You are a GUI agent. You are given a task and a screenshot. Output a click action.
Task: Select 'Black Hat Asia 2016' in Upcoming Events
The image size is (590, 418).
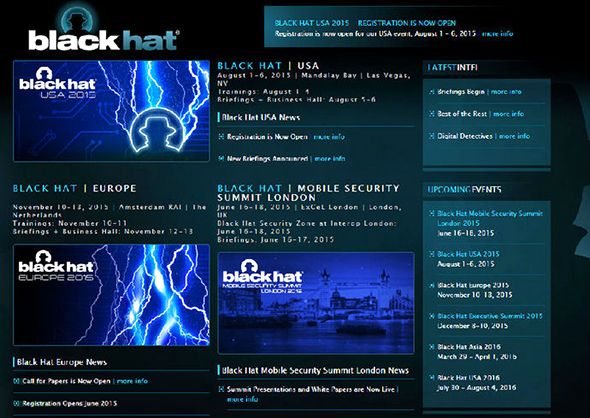pos(468,347)
